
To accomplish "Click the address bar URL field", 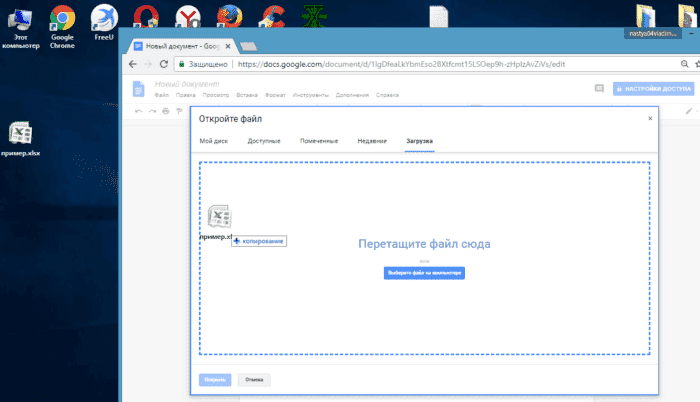I will tap(400, 63).
